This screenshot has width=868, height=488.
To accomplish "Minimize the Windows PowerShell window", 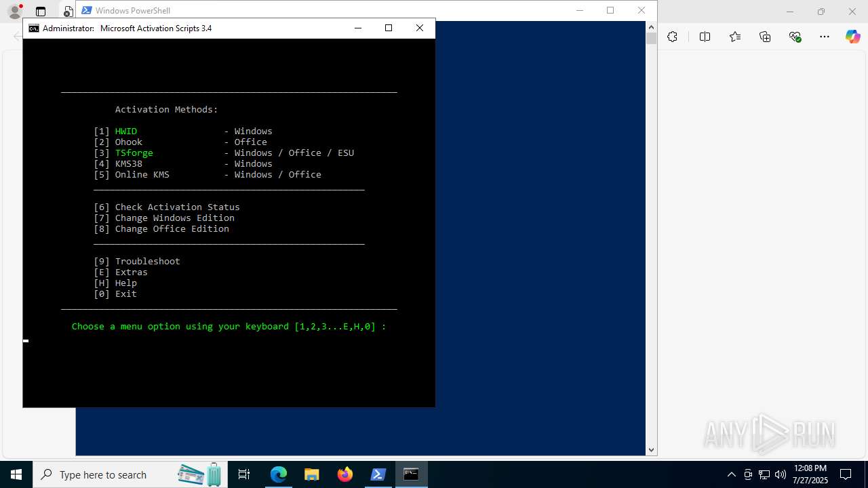I will click(579, 10).
